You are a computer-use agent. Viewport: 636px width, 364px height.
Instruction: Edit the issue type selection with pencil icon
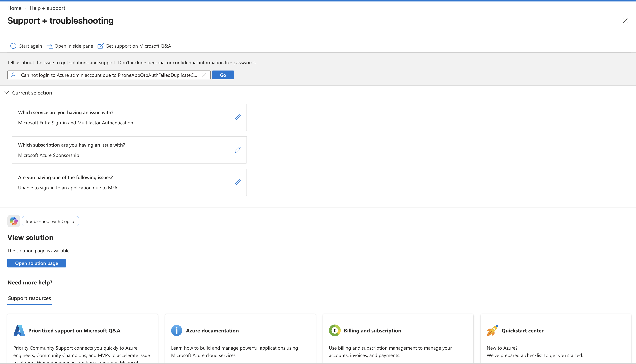pyautogui.click(x=237, y=182)
